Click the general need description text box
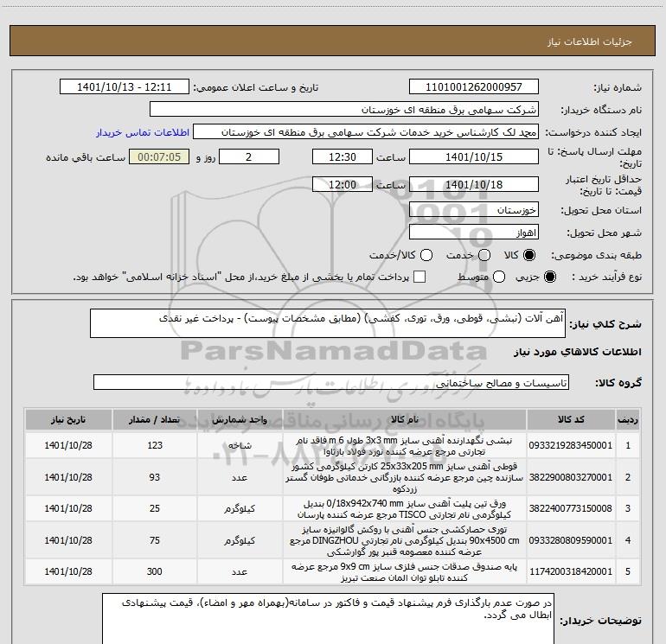Screen dimensions: 666x644 328,323
